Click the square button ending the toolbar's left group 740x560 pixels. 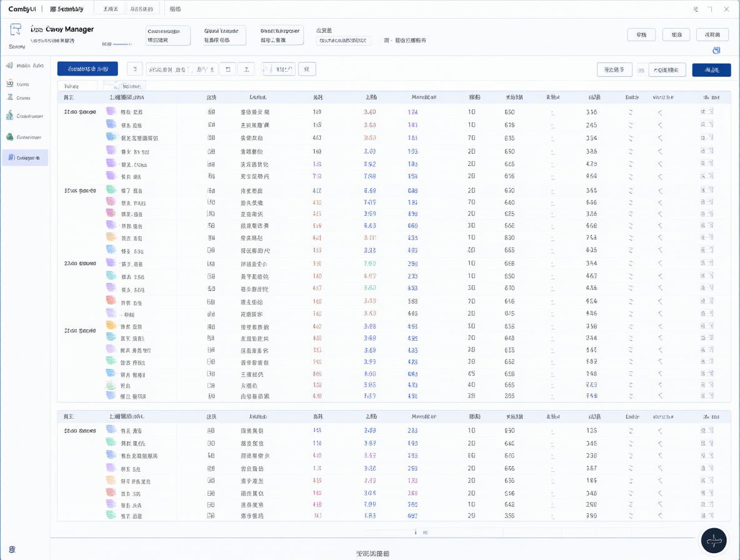click(307, 69)
